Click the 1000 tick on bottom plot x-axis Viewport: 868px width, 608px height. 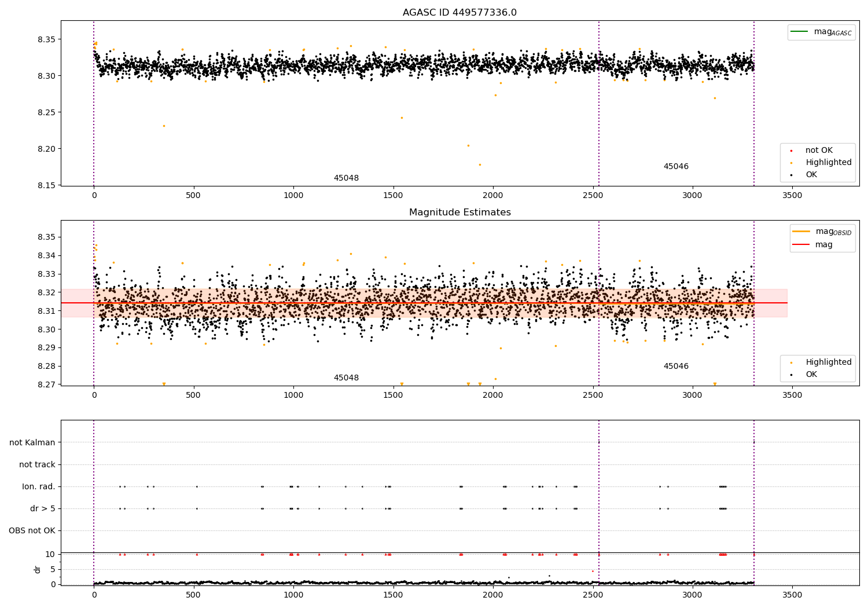pos(293,594)
